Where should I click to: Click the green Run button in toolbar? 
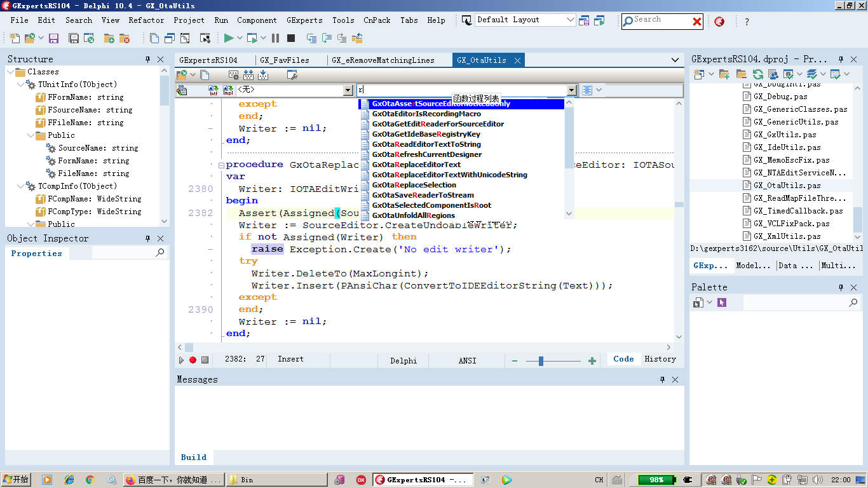229,38
